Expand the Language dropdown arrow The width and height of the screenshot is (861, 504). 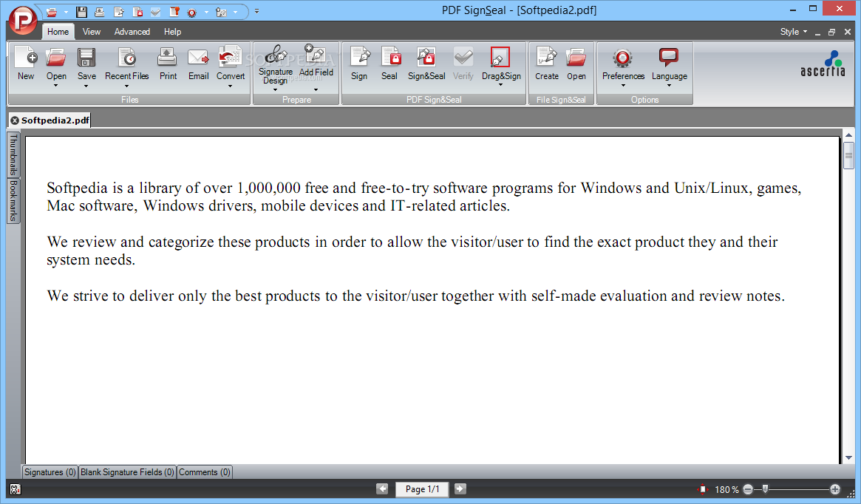(x=669, y=86)
